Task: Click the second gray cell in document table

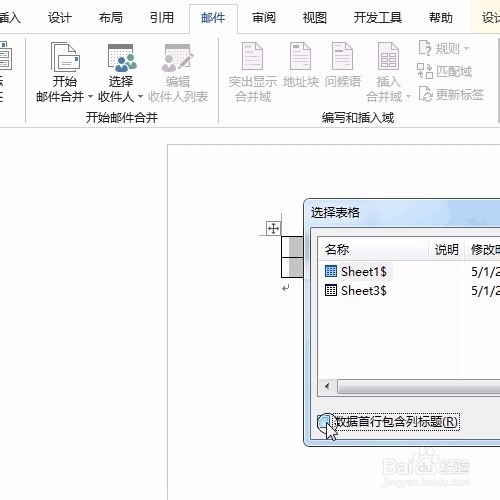Action: (296, 267)
